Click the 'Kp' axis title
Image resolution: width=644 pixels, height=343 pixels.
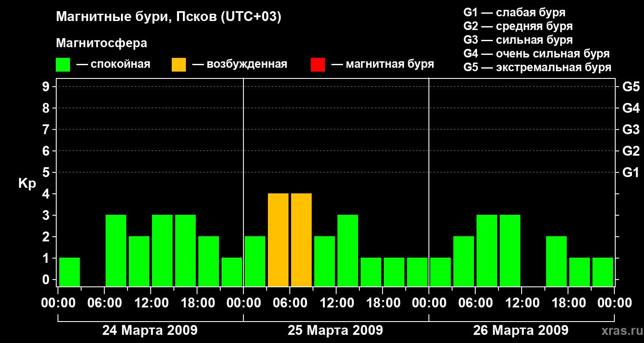[27, 184]
